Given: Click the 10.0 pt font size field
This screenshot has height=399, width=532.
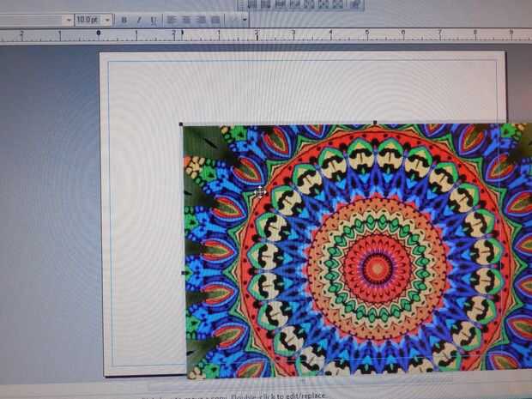Looking at the screenshot, I should [89, 20].
